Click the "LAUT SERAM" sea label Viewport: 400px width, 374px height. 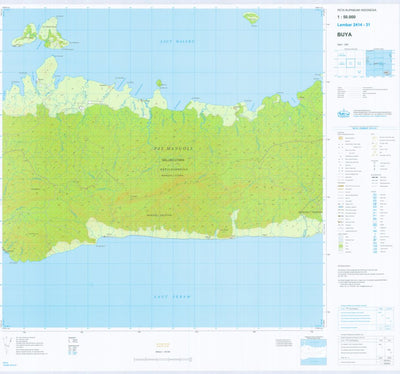(x=172, y=297)
